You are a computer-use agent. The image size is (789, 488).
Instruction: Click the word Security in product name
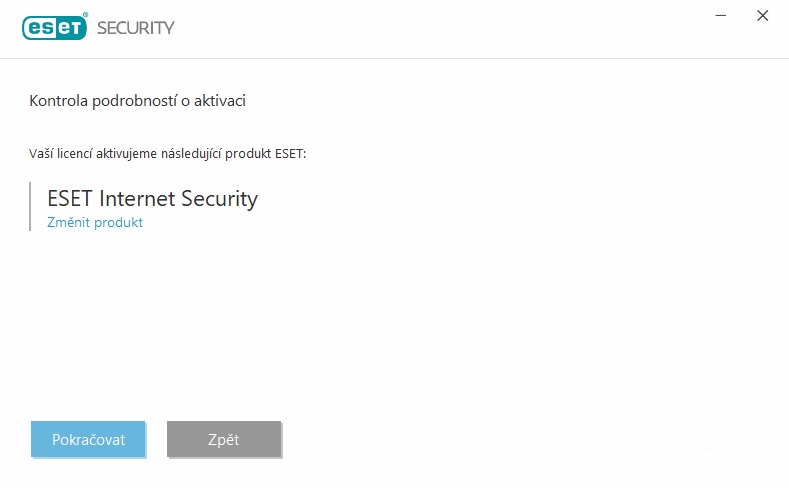pyautogui.click(x=219, y=199)
